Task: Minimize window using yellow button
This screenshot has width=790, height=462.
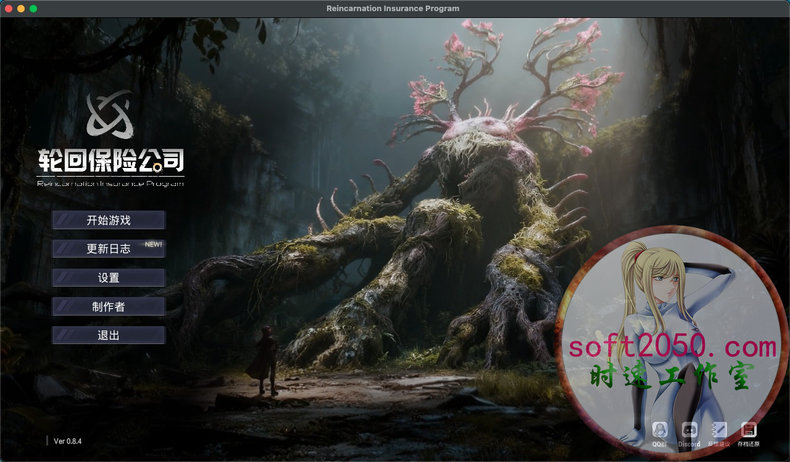Action: pos(21,9)
